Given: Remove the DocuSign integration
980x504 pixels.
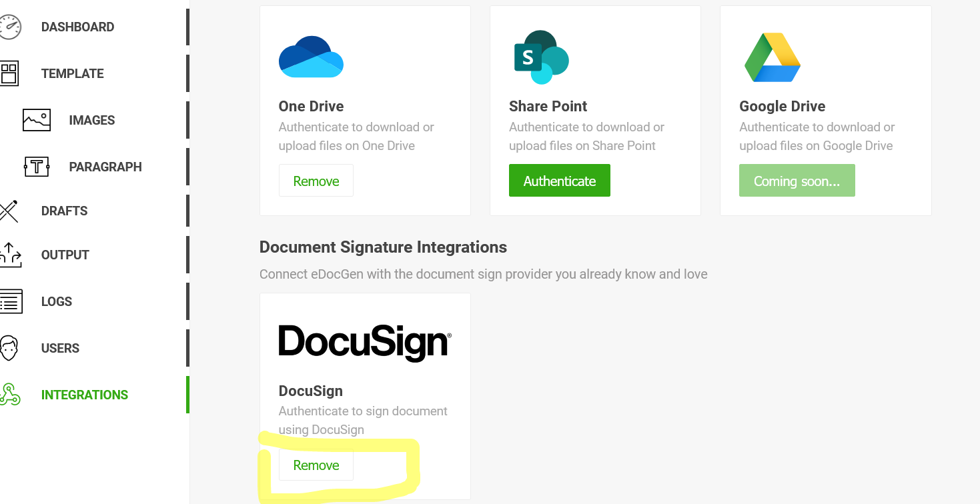Looking at the screenshot, I should point(316,465).
